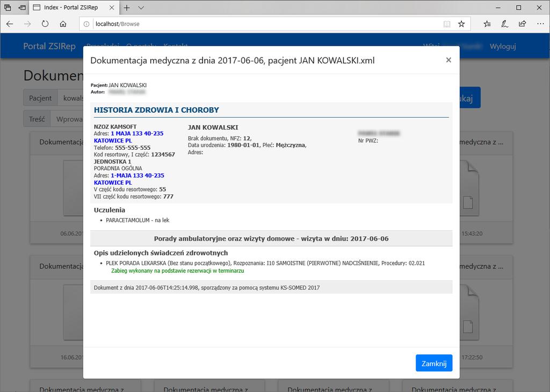Click the Pacjent label in background page
This screenshot has width=550, height=392.
(40, 98)
